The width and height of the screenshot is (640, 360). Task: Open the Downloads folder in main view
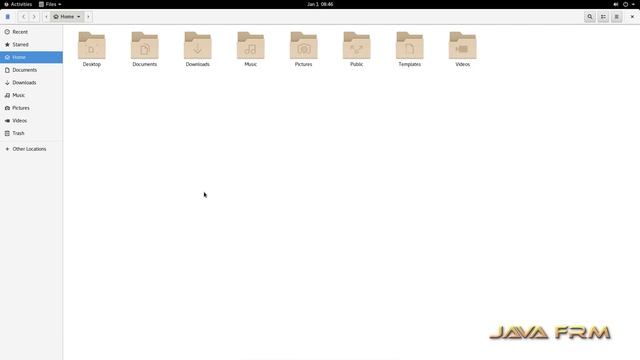point(198,46)
